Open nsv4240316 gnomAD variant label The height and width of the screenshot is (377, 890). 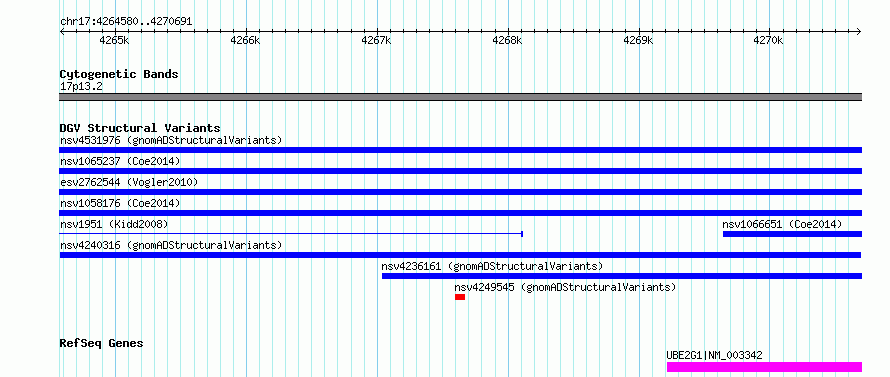[x=171, y=245]
